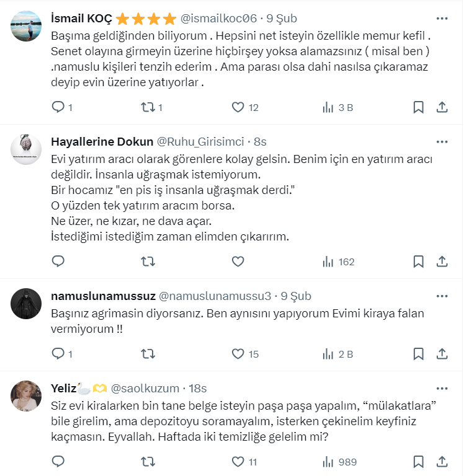Retweet İsmail KOÇ's post
464x476 pixels.
(148, 107)
